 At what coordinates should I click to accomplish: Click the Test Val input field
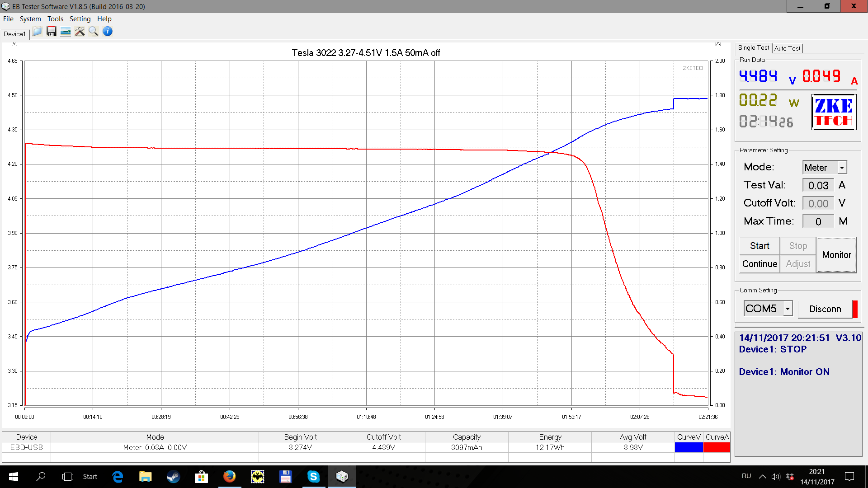818,185
